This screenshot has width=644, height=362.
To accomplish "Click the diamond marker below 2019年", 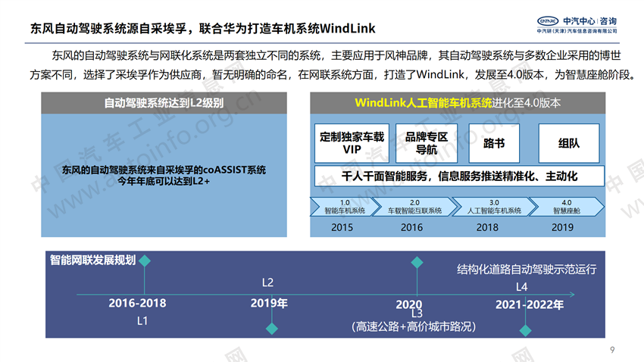I will click(x=272, y=329).
